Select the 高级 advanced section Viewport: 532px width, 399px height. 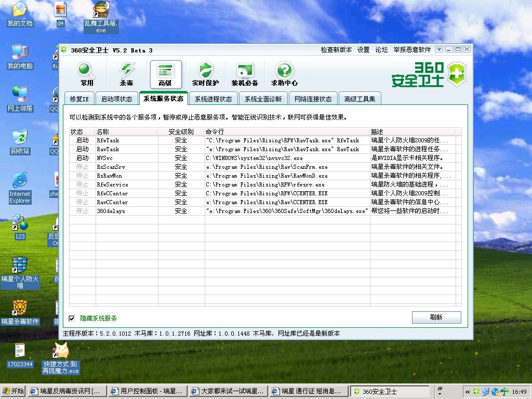tap(166, 74)
